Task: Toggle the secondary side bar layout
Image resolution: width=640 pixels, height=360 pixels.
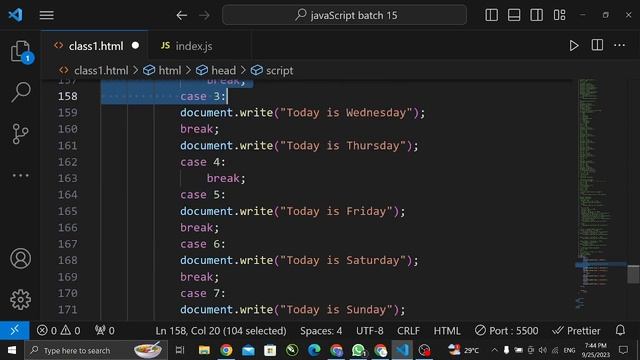Action: pos(536,15)
